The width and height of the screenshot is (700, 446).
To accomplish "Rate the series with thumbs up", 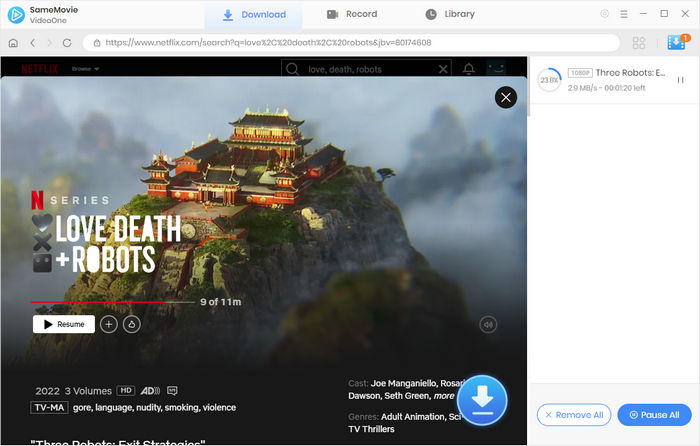I will click(x=132, y=324).
